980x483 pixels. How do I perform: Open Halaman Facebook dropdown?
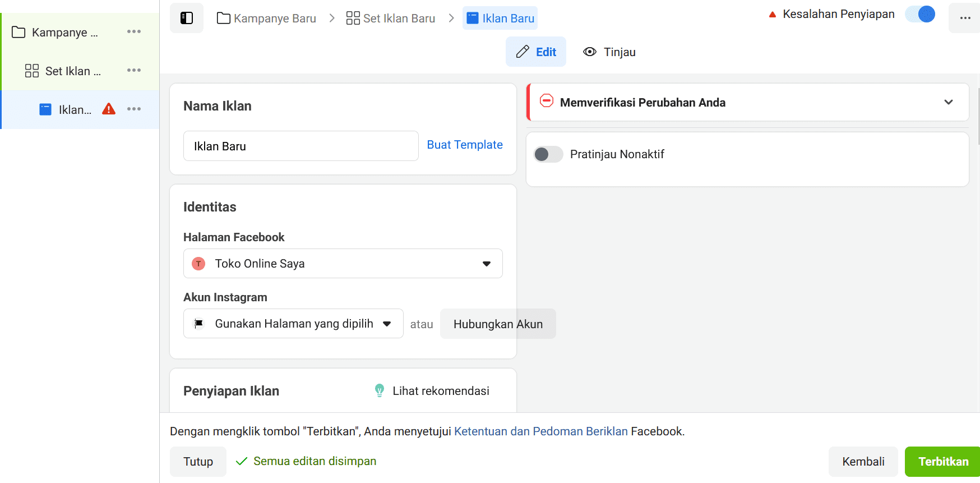point(343,264)
